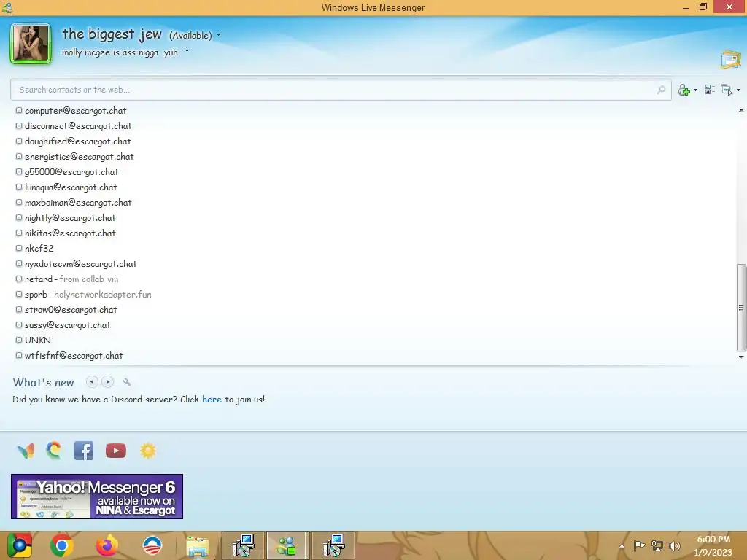Click the personal message text
The width and height of the screenshot is (747, 560).
point(120,52)
